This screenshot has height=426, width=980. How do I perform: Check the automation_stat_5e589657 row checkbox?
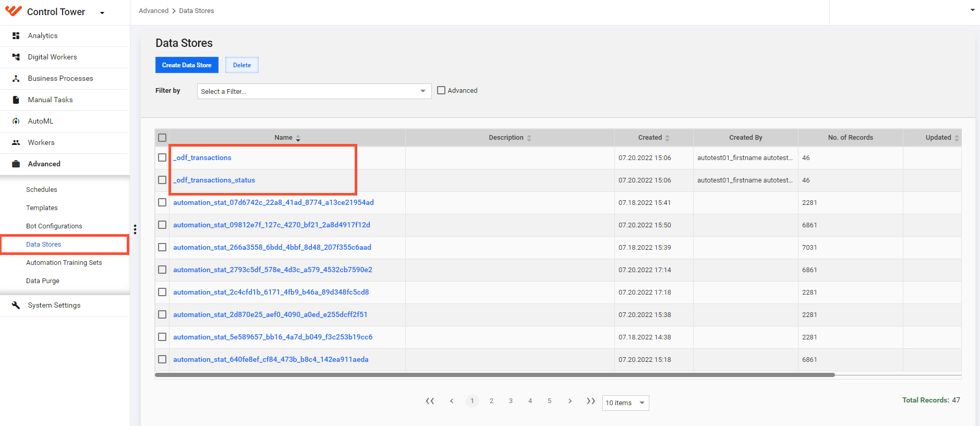click(162, 337)
